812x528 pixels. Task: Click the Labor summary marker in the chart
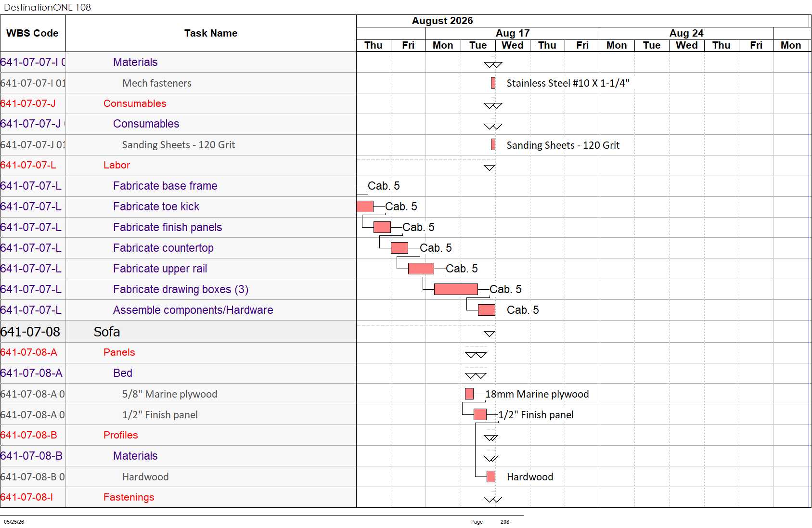(x=490, y=167)
